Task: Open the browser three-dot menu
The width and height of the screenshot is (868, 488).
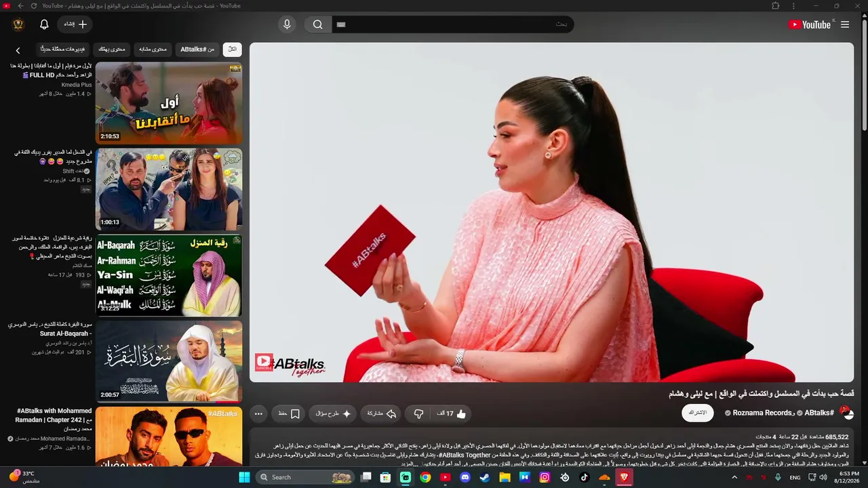Action: tap(793, 6)
